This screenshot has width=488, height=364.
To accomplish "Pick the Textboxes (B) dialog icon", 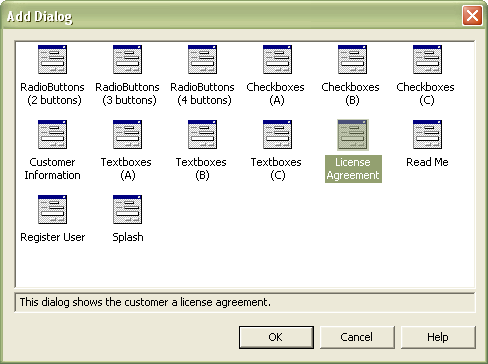I will click(202, 135).
